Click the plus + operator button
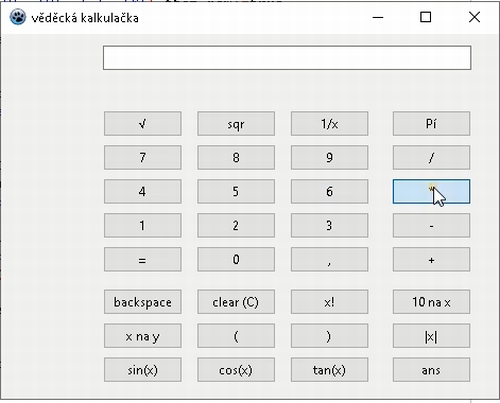This screenshot has height=403, width=500. tap(431, 259)
